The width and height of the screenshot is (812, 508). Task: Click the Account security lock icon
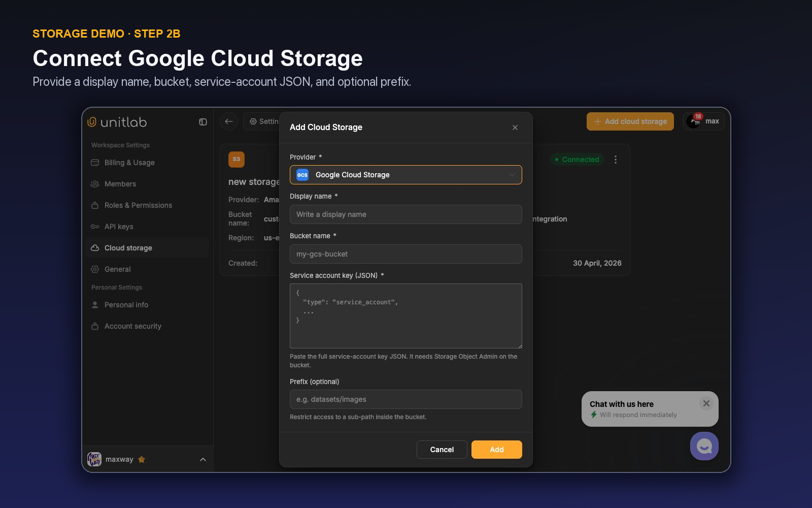[95, 326]
